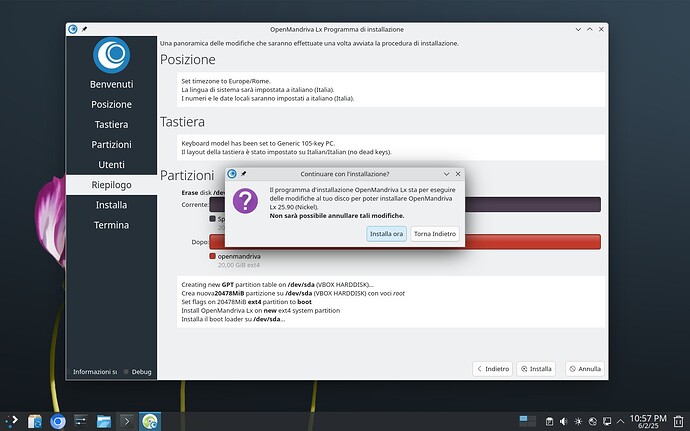Click the pin icon in the installer title bar
The width and height of the screenshot is (690, 431).
coord(84,29)
